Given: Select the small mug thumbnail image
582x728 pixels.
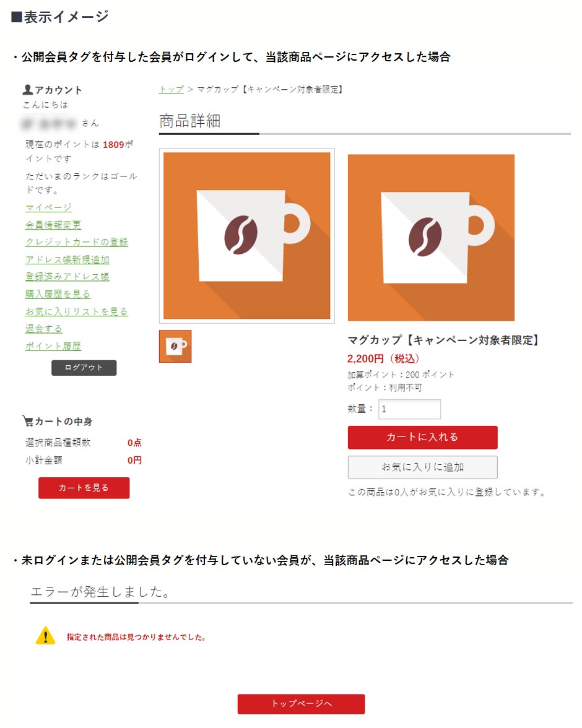Looking at the screenshot, I should point(175,347).
